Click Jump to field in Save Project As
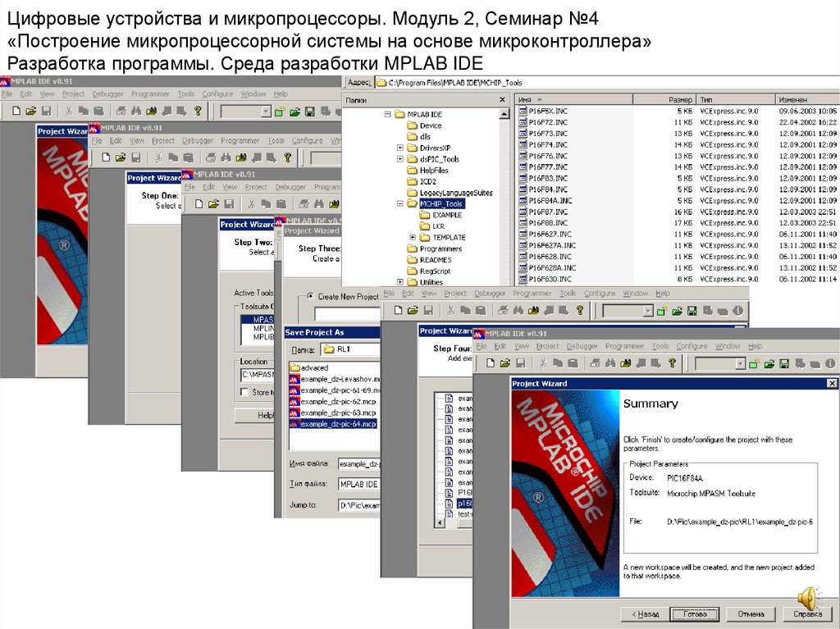Image resolution: width=840 pixels, height=629 pixels. coord(359,505)
